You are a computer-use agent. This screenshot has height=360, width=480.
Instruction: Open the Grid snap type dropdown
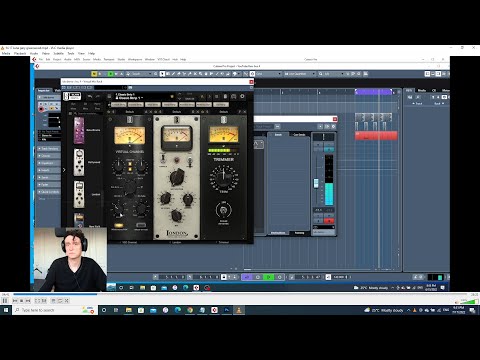click(x=268, y=74)
